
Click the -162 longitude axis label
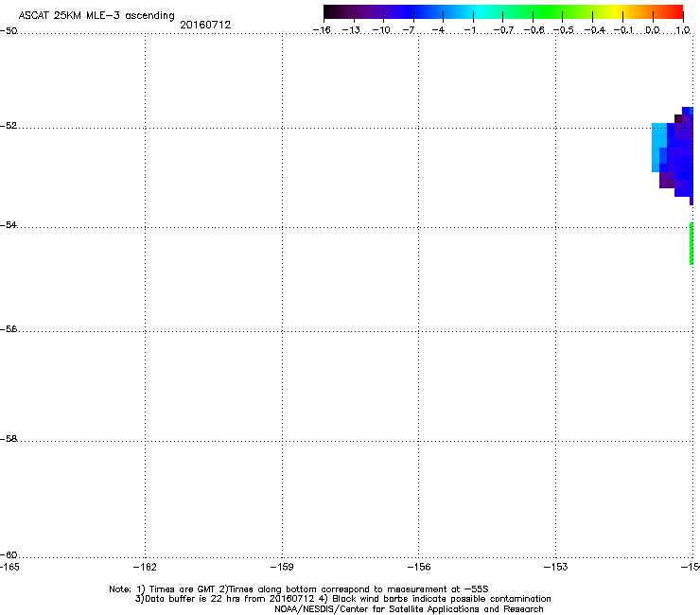pyautogui.click(x=145, y=567)
